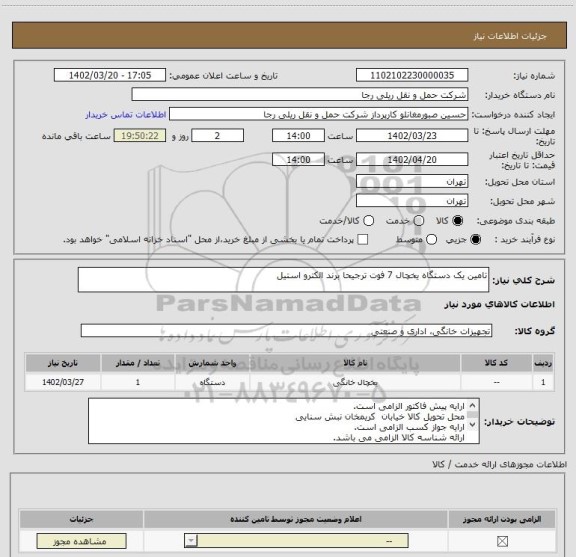
Task: Click the کد کالا column header
Action: pos(496,363)
